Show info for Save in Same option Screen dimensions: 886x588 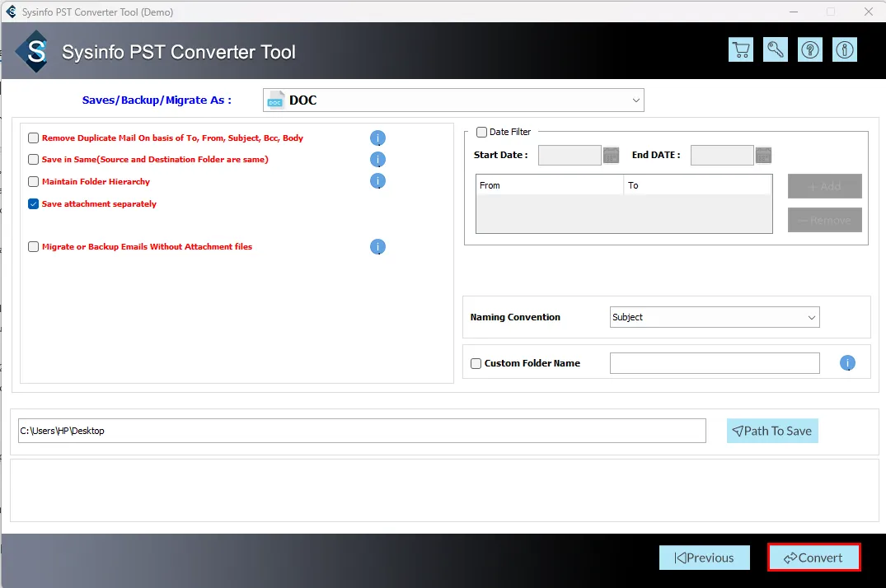377,160
